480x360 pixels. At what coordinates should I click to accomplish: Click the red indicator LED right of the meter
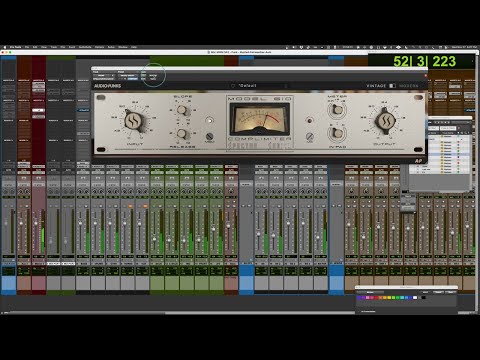pos(309,120)
